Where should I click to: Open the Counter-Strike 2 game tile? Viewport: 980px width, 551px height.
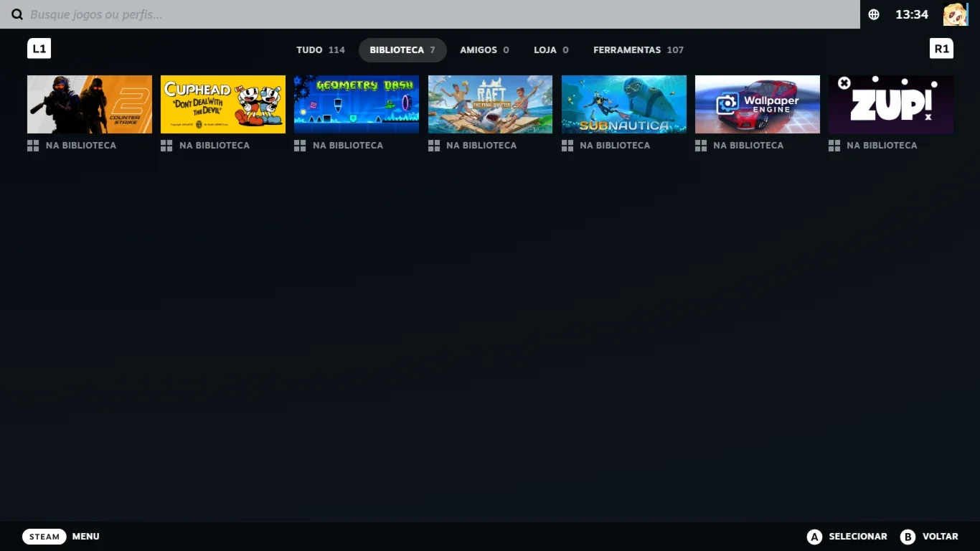(90, 104)
